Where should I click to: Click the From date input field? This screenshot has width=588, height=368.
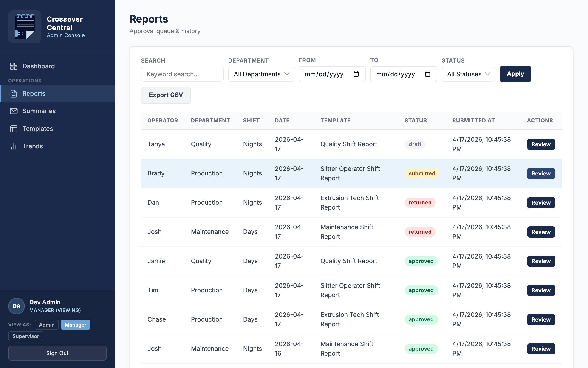(332, 74)
